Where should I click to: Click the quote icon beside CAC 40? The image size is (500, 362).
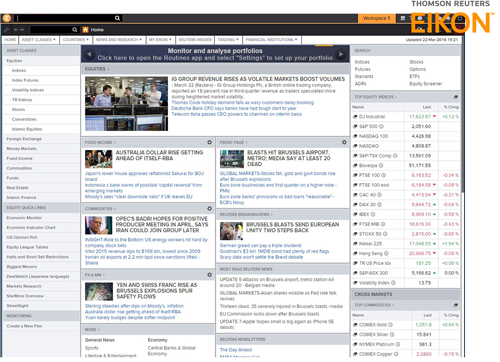355,195
